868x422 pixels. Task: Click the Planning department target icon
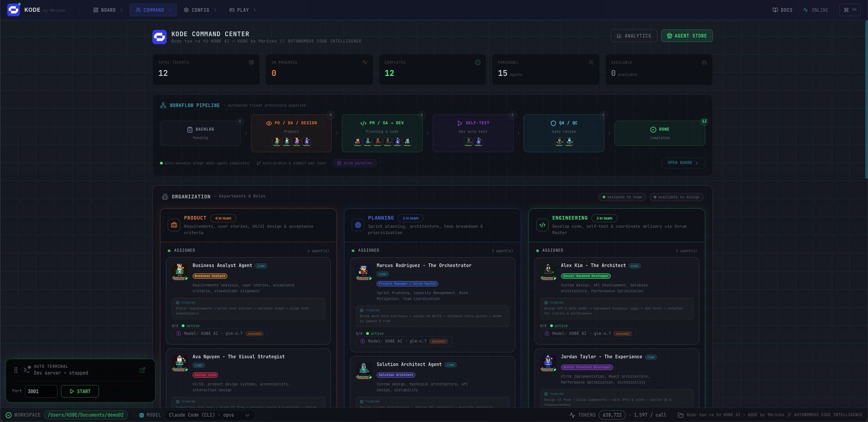pyautogui.click(x=358, y=225)
